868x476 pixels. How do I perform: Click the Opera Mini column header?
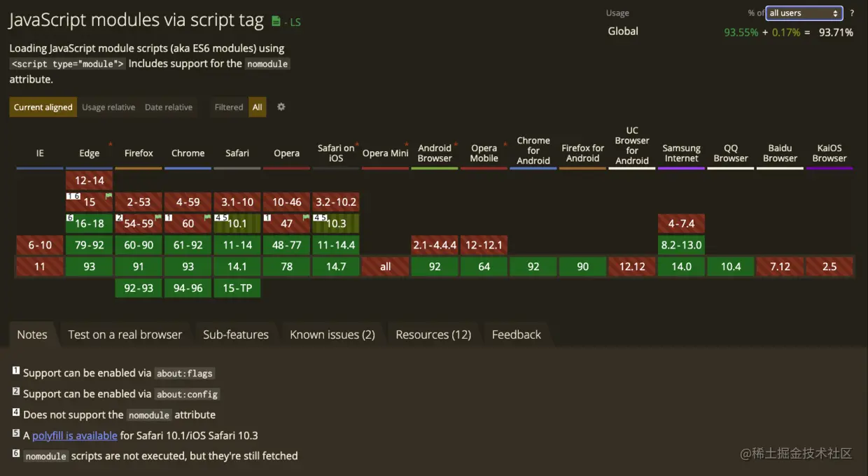coord(385,153)
